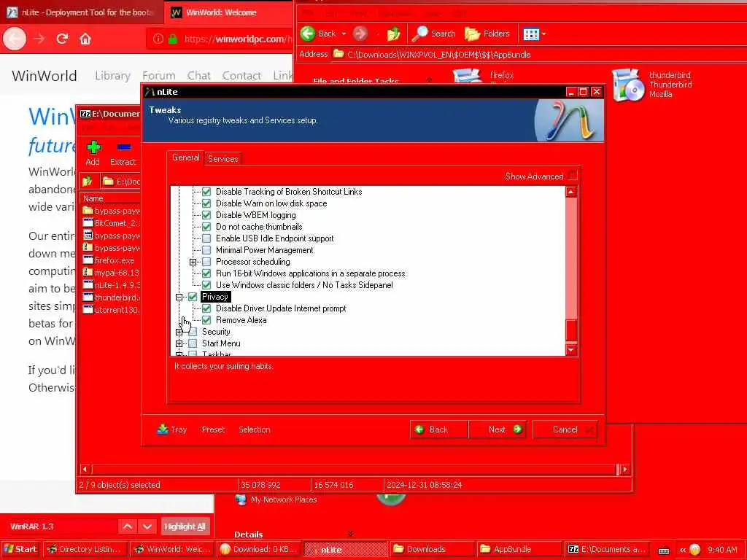Select utorrent130 file in 7-Zip list

click(116, 309)
